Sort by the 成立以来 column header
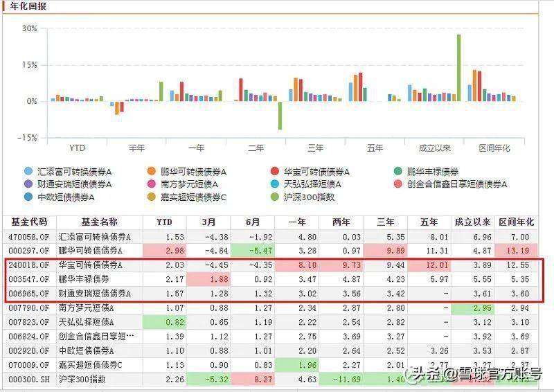This screenshot has height=392, width=554. point(472,222)
